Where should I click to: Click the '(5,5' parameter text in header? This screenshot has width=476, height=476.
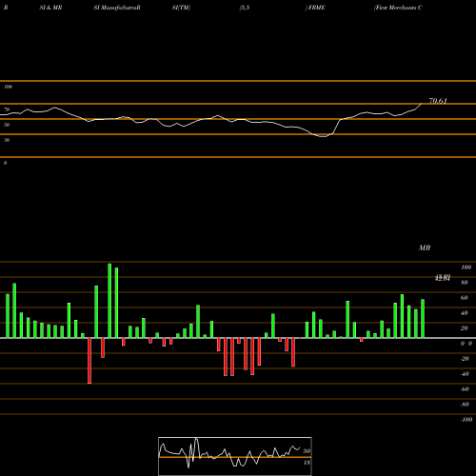(x=245, y=8)
